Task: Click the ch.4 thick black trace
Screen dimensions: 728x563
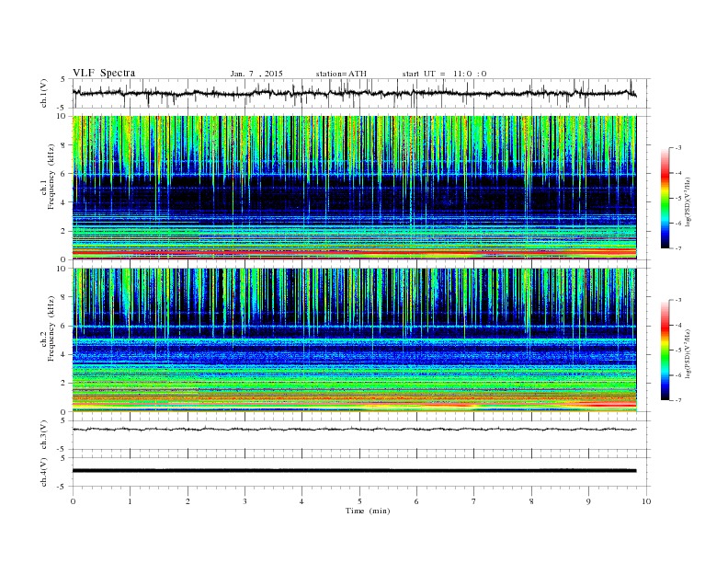Action: pyautogui.click(x=355, y=471)
